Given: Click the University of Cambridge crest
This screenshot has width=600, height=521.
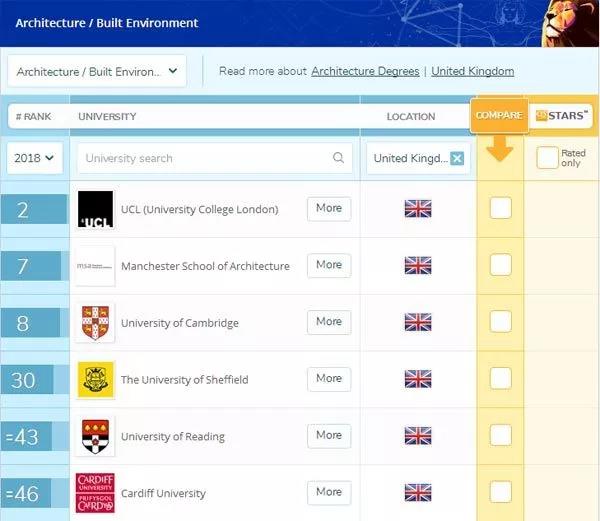Looking at the screenshot, I should [95, 322].
